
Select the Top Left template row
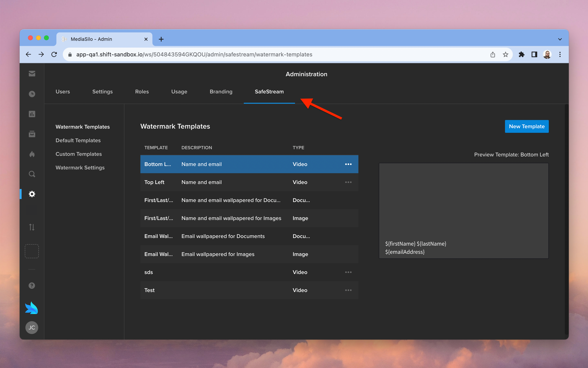pyautogui.click(x=249, y=182)
